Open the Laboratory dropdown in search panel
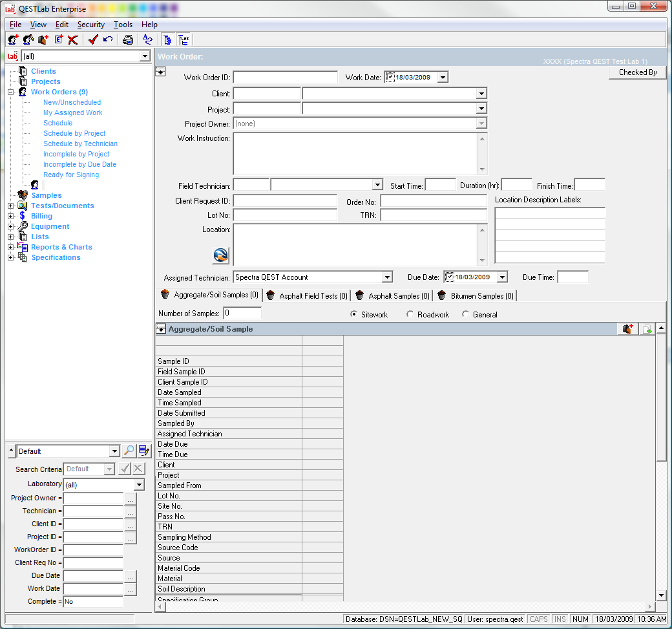The width and height of the screenshot is (672, 629). pyautogui.click(x=139, y=485)
